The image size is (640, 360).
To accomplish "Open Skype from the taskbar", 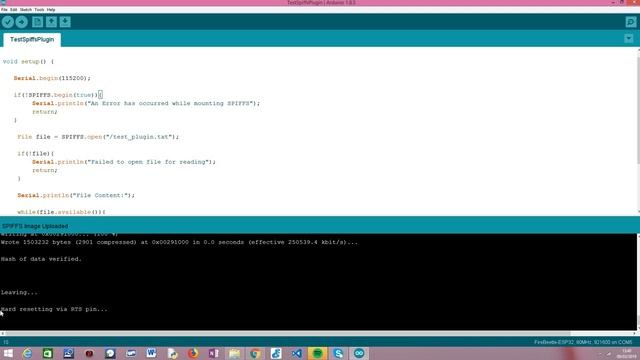I will click(338, 353).
